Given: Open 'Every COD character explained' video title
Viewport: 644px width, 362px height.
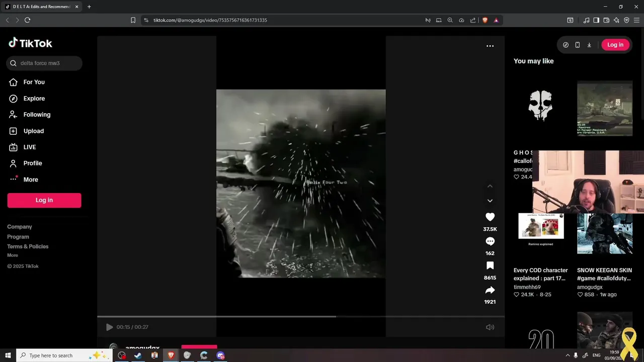Looking at the screenshot, I should coord(541,274).
